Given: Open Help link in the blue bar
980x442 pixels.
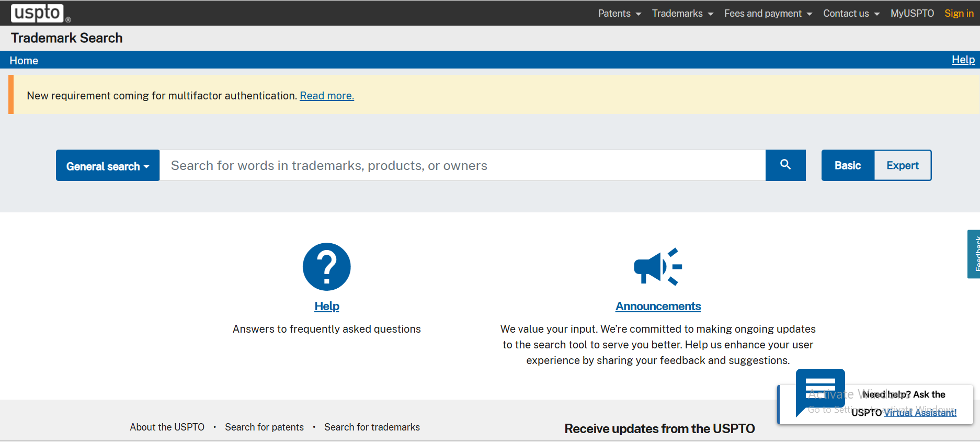Looking at the screenshot, I should [x=963, y=60].
